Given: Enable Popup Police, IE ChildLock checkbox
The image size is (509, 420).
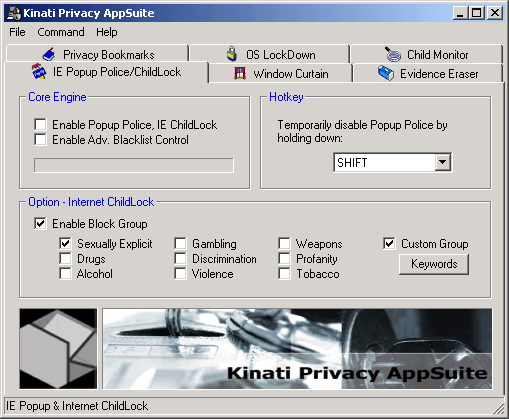Looking at the screenshot, I should click(40, 125).
